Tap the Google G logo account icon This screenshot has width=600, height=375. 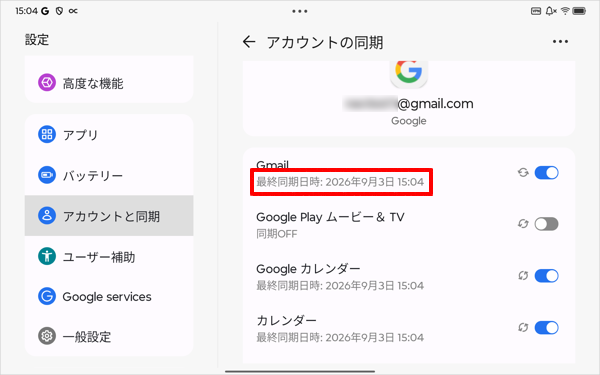[x=409, y=72]
